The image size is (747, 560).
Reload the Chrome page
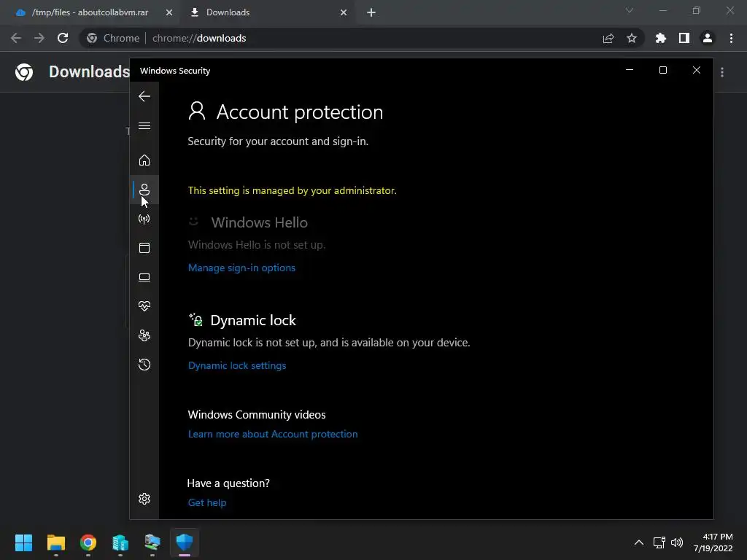click(63, 38)
